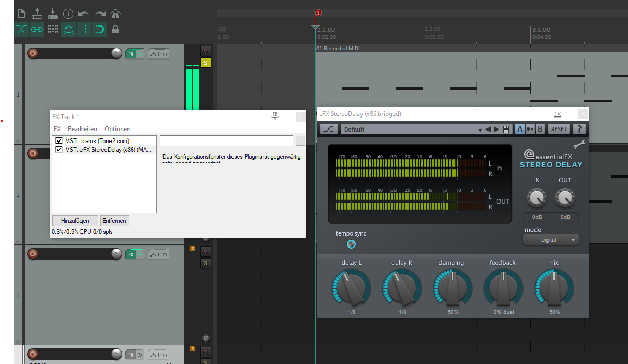Arm track 4 record button
Viewport: 628px width, 364px height.
(33, 354)
